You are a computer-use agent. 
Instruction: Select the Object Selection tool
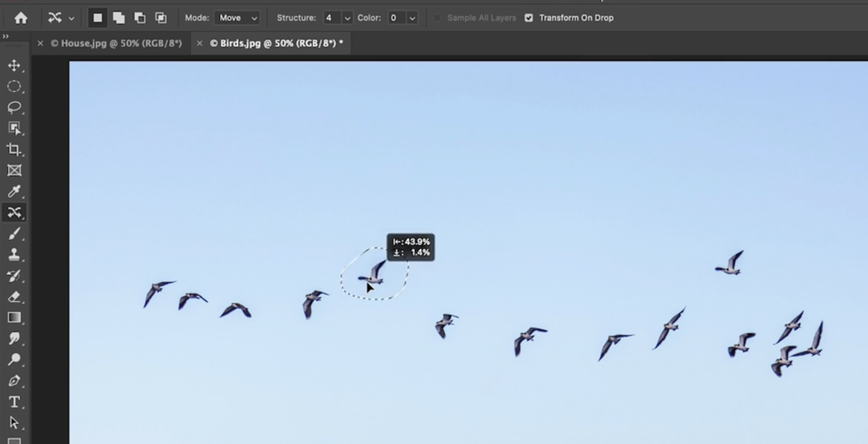pyautogui.click(x=14, y=128)
